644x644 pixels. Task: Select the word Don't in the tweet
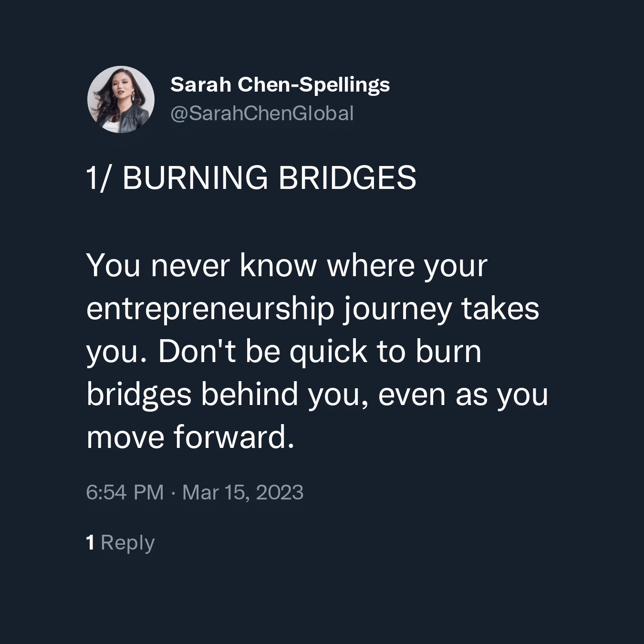click(197, 351)
